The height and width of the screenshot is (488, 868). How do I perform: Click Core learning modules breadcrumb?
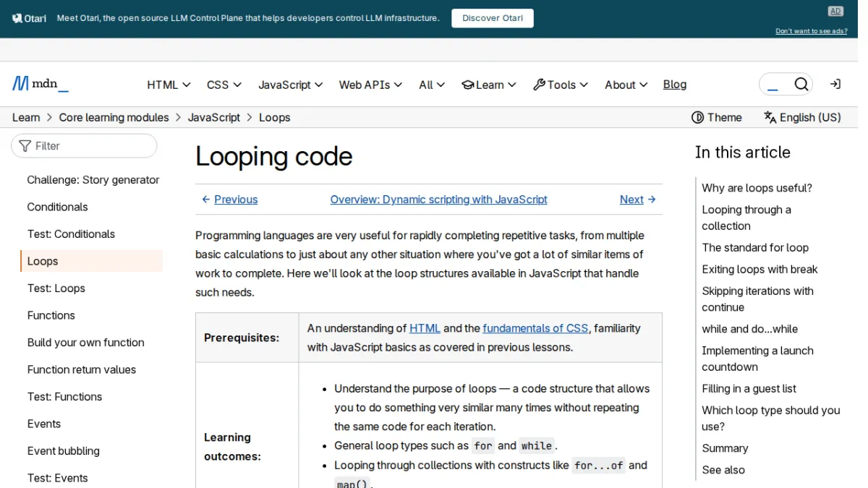(114, 117)
